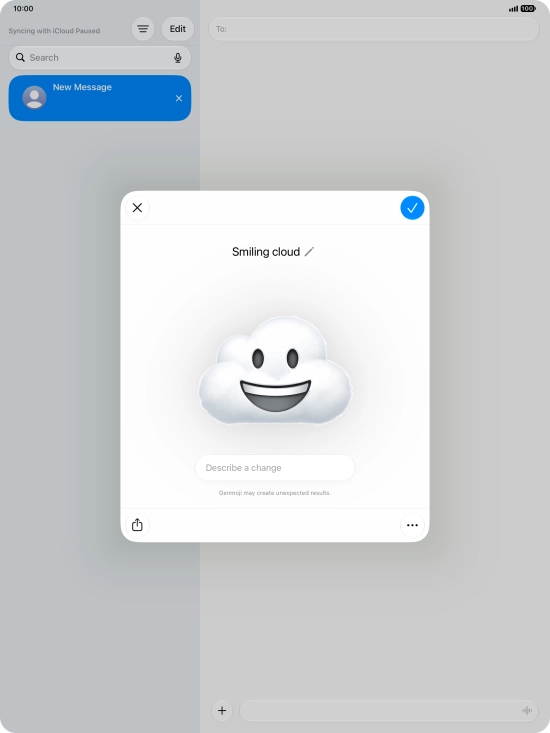Image resolution: width=550 pixels, height=733 pixels.
Task: Click the Describe a change field
Action: coord(275,467)
